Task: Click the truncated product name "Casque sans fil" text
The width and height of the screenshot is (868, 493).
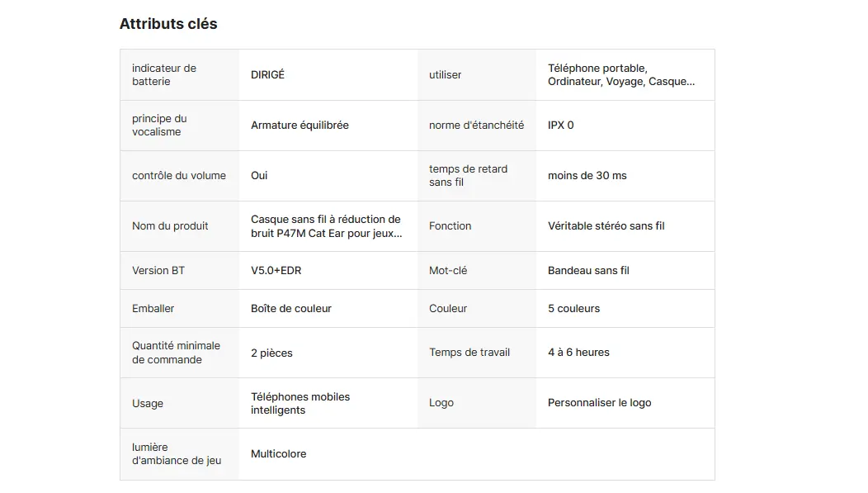Action: (x=326, y=226)
